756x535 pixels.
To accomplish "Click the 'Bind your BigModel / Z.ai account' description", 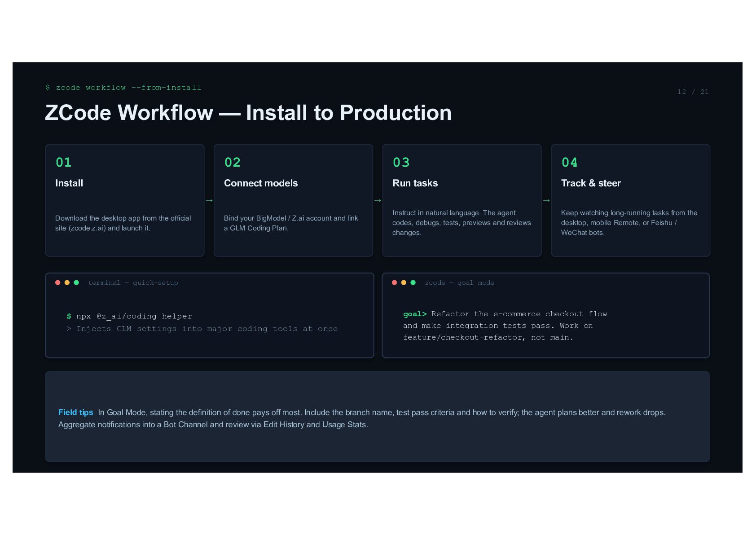I will pyautogui.click(x=291, y=223).
